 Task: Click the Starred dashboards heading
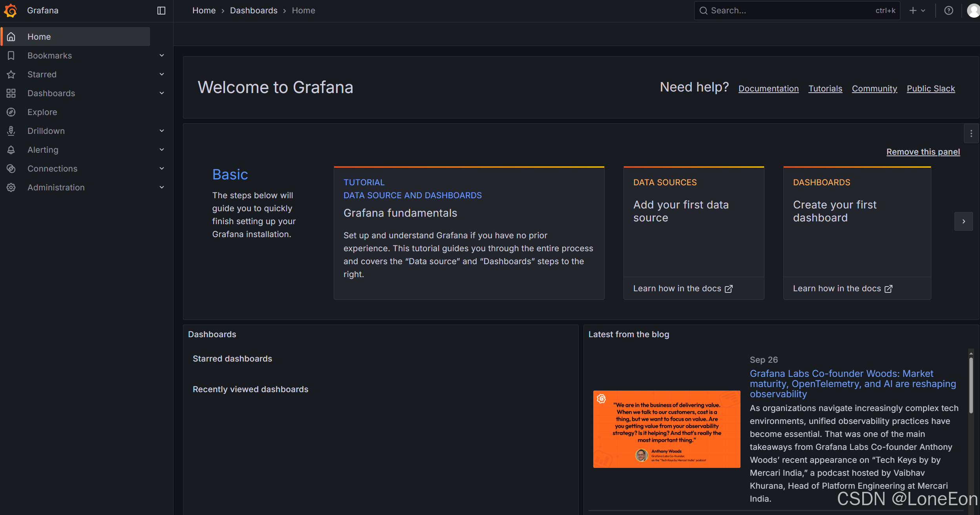point(232,359)
